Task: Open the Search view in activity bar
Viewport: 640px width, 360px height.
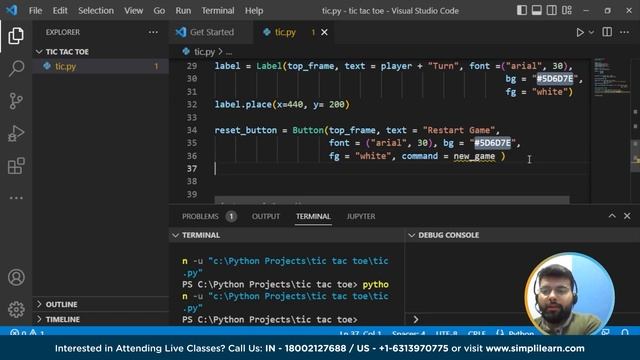Action: pyautogui.click(x=16, y=68)
